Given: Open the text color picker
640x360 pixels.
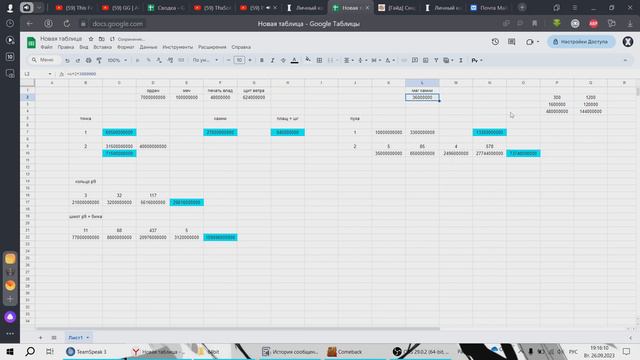Looking at the screenshot, I should pyautogui.click(x=294, y=60).
